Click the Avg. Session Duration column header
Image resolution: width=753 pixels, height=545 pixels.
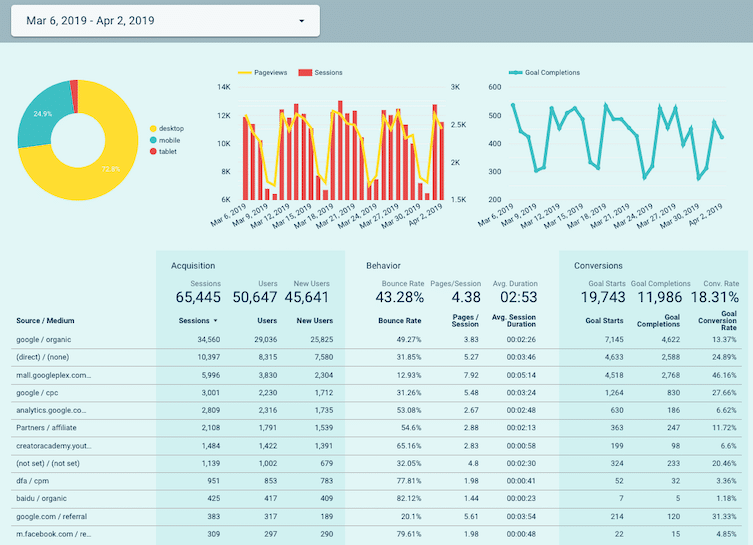click(x=516, y=321)
